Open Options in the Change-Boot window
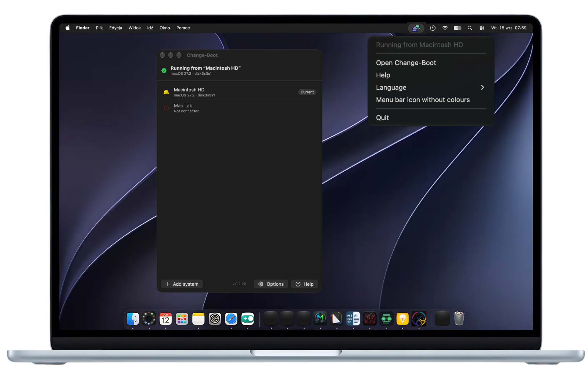The image size is (588, 382). (x=271, y=284)
